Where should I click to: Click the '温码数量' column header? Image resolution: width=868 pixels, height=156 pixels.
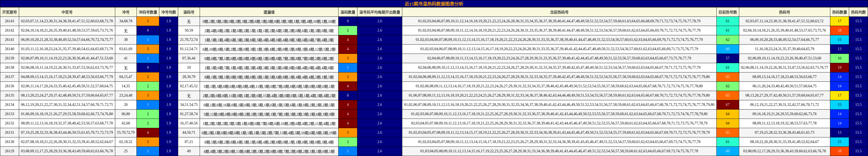pyautogui.click(x=348, y=12)
